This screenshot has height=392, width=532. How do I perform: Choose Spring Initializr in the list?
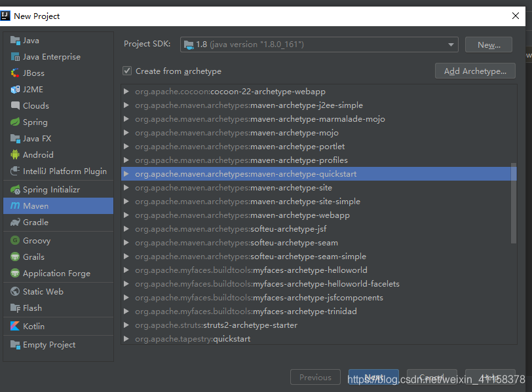(51, 190)
